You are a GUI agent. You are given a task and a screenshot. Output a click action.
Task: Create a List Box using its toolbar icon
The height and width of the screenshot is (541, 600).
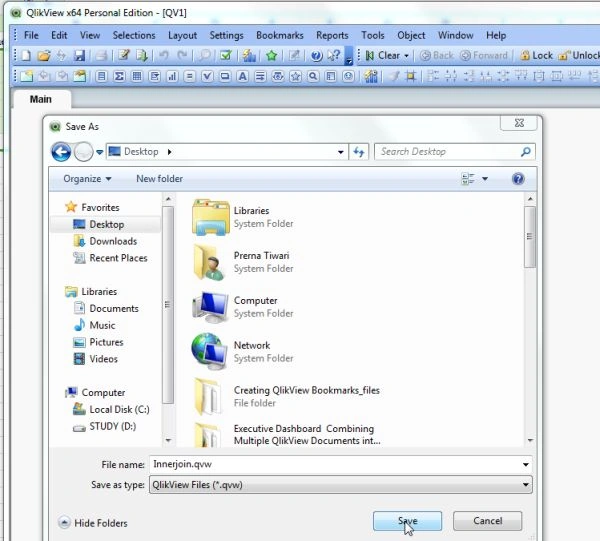click(101, 76)
